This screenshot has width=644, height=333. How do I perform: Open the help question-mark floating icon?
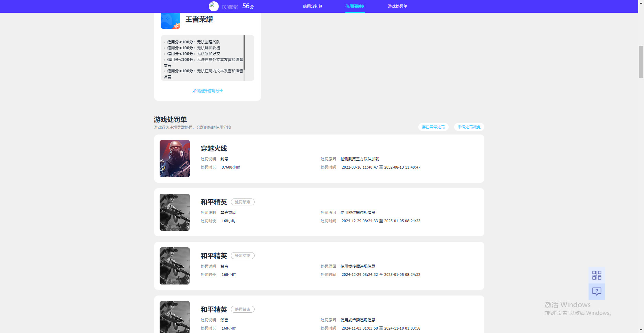pos(597,292)
